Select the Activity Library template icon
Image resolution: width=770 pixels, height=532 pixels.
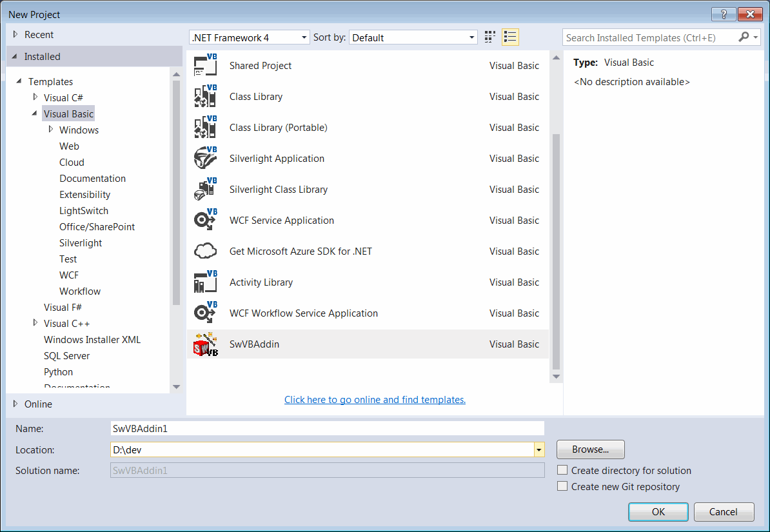205,282
